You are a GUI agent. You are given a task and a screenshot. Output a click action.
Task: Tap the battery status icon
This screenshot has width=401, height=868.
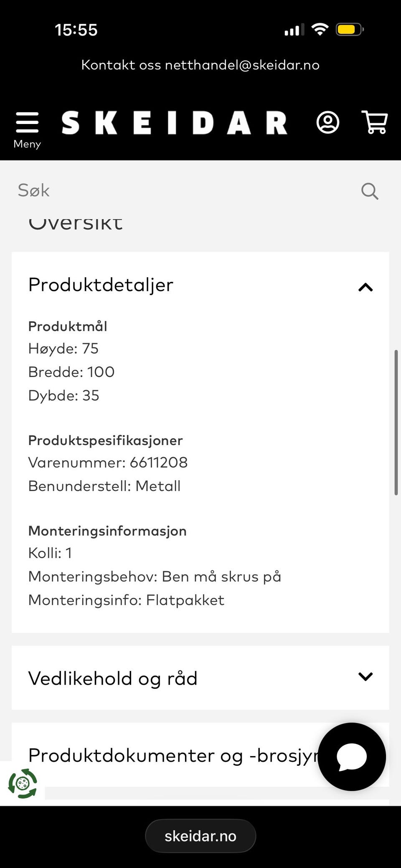click(x=350, y=30)
